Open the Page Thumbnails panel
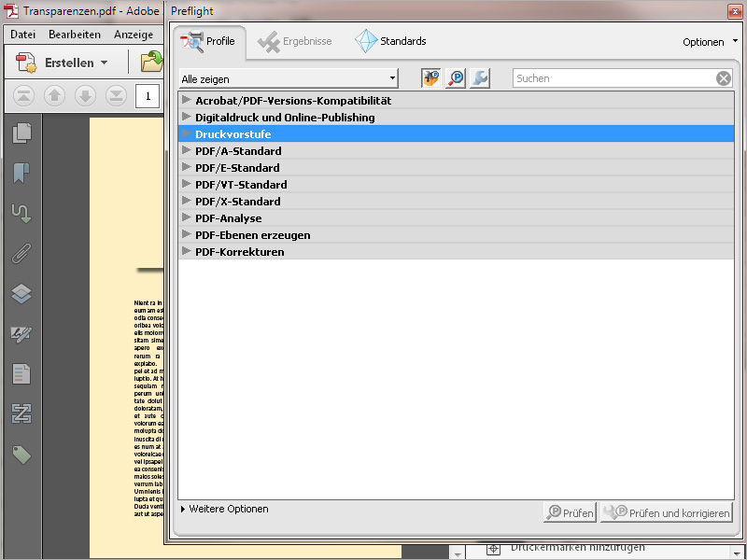747x560 pixels. point(21,133)
